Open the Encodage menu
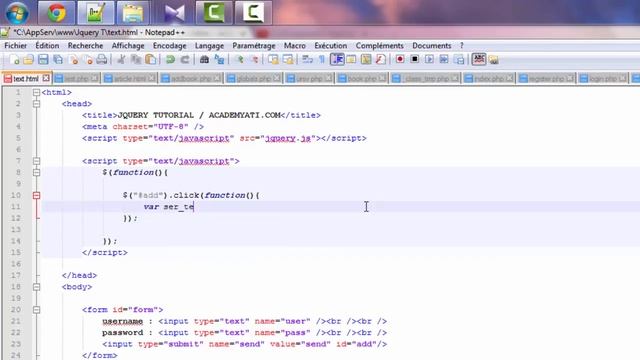 (x=169, y=46)
